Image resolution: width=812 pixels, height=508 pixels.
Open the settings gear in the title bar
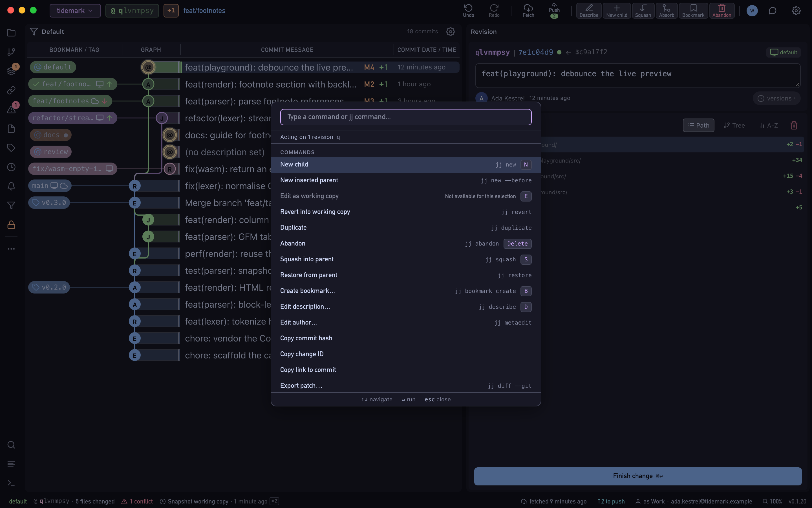coord(796,11)
